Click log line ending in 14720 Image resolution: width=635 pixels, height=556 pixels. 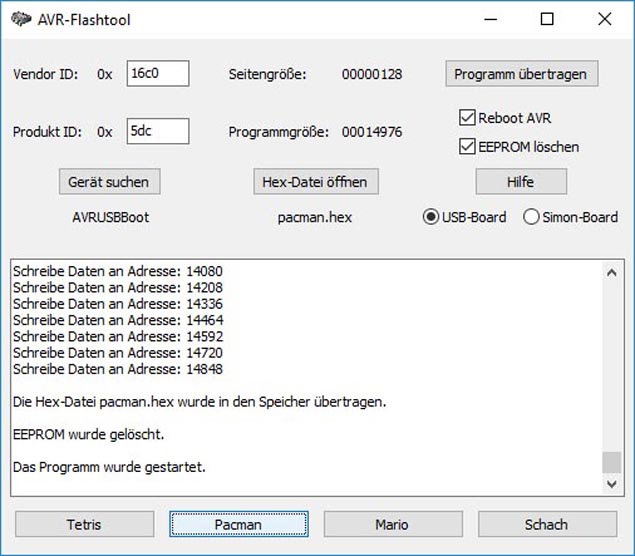click(118, 352)
